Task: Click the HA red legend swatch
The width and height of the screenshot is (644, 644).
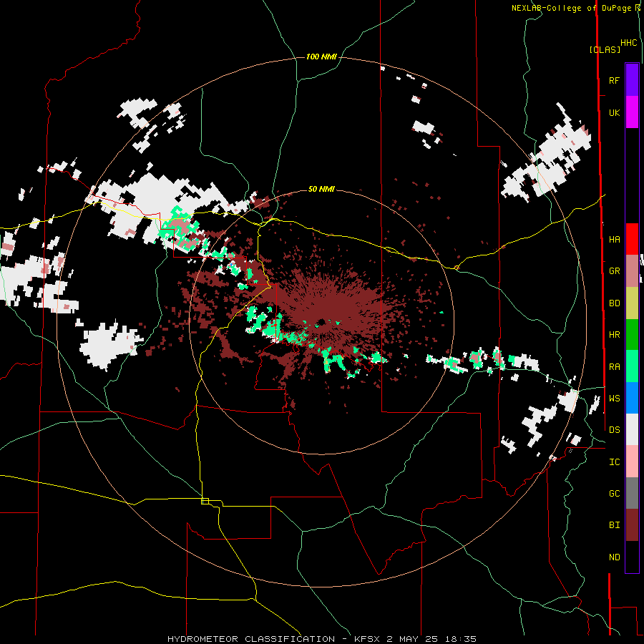Action: [x=632, y=239]
